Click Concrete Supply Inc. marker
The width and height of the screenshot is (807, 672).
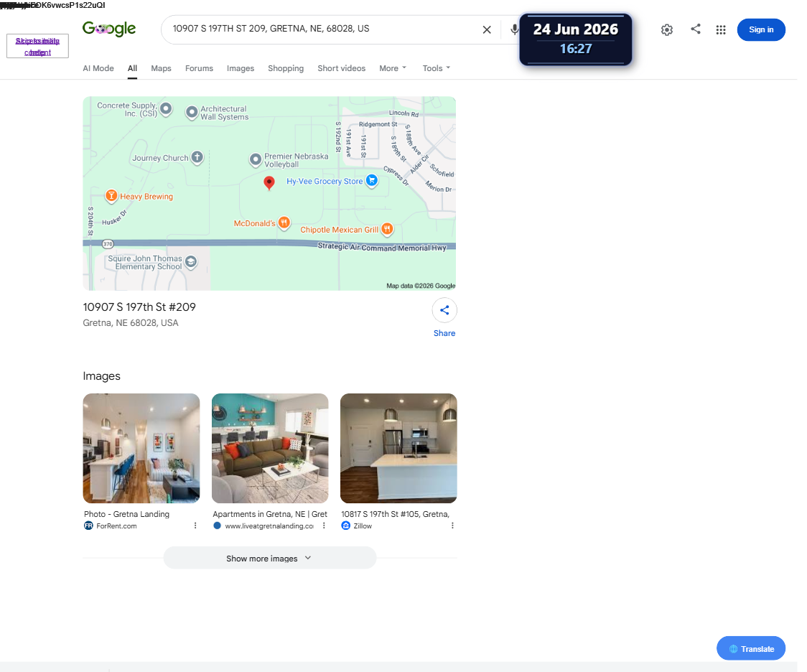(166, 108)
